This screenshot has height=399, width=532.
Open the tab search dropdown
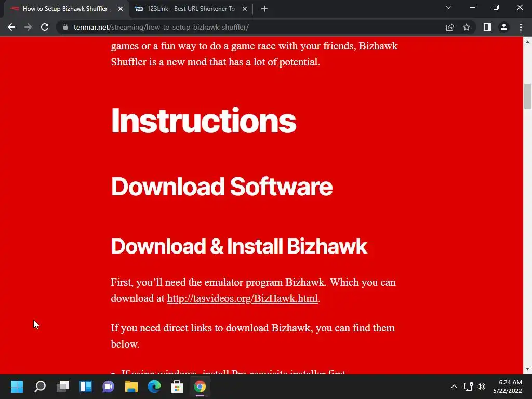448,7
